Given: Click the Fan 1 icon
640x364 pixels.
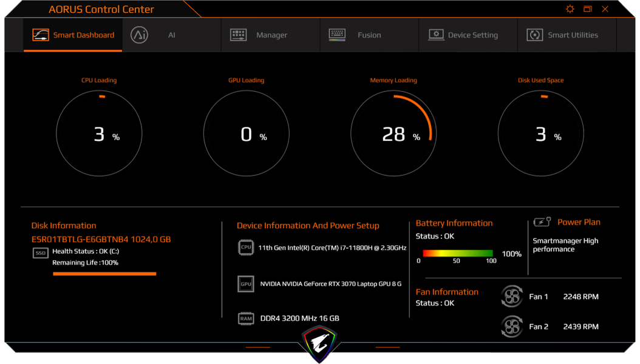Looking at the screenshot, I should tap(512, 296).
